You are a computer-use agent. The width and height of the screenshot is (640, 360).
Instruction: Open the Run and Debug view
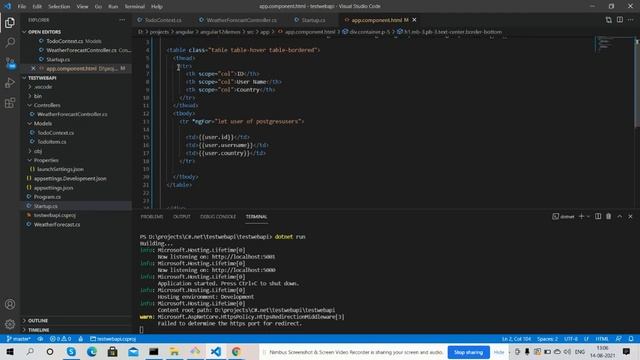pyautogui.click(x=10, y=82)
